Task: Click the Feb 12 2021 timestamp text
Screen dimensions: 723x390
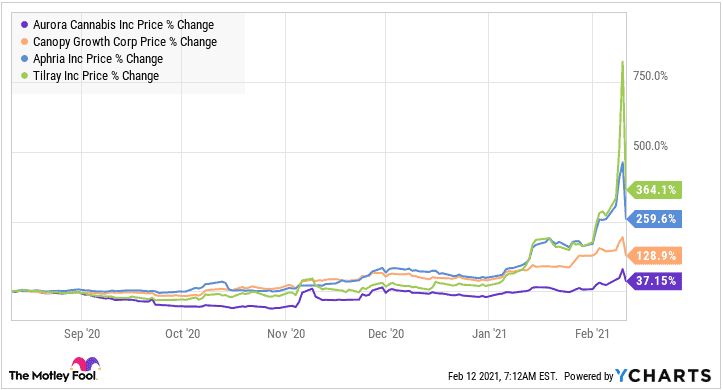Action: 503,377
